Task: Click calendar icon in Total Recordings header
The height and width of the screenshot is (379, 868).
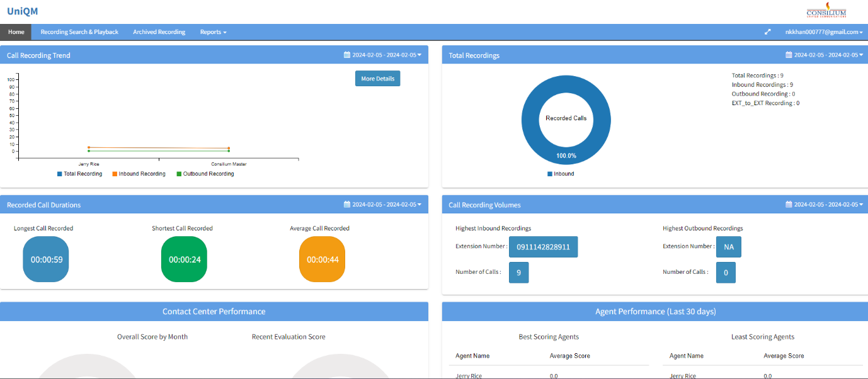Action: click(789, 55)
